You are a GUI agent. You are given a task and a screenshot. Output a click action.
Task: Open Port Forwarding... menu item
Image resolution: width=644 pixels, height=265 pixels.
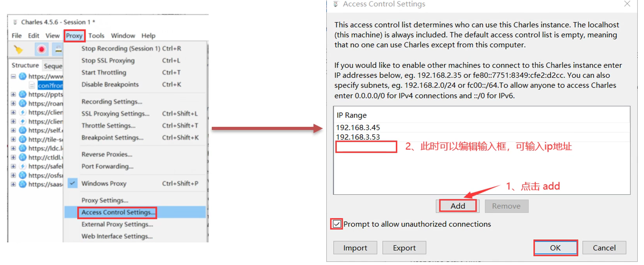click(x=135, y=166)
